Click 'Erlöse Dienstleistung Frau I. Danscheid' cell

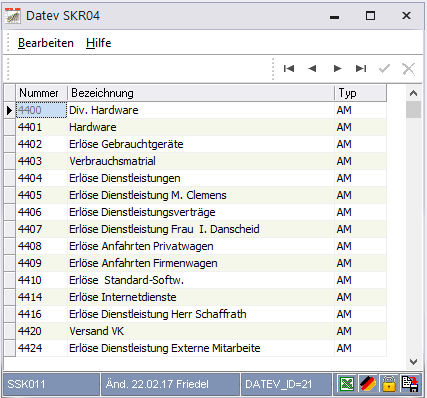click(201, 229)
